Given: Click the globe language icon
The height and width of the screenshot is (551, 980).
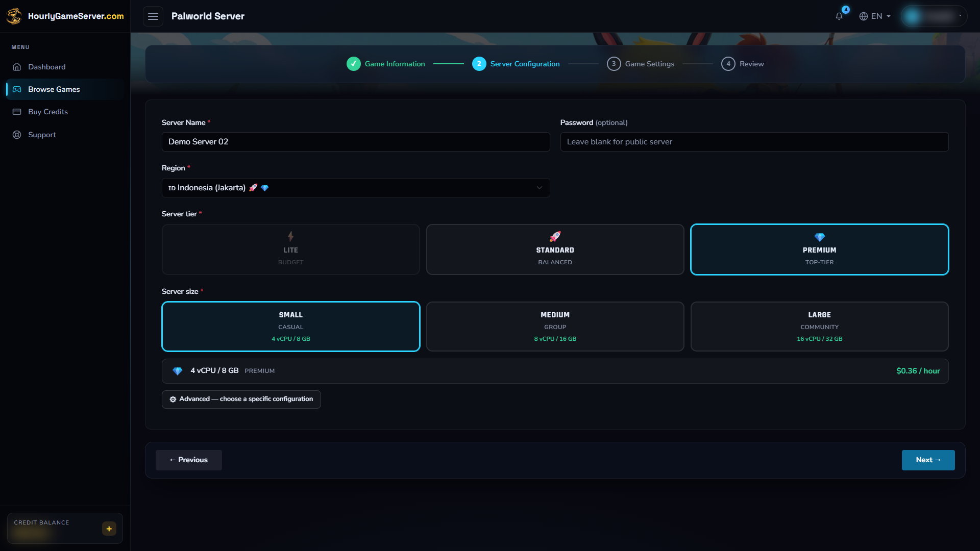Looking at the screenshot, I should pyautogui.click(x=863, y=16).
